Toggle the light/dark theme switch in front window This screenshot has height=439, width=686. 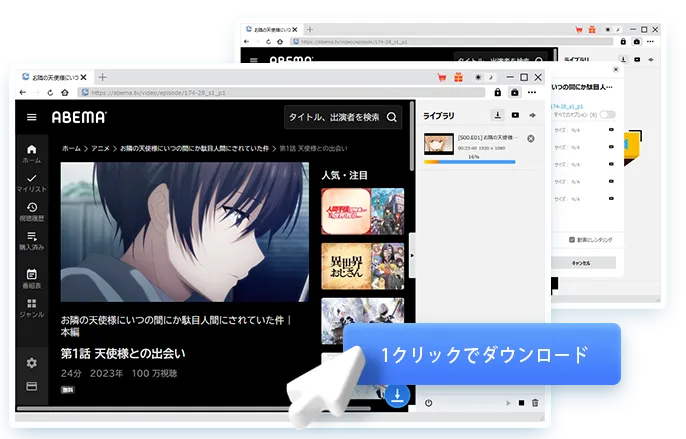point(484,77)
